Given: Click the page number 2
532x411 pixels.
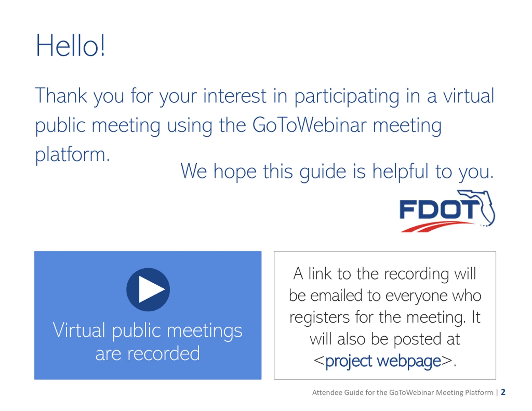Looking at the screenshot, I should coord(503,392).
